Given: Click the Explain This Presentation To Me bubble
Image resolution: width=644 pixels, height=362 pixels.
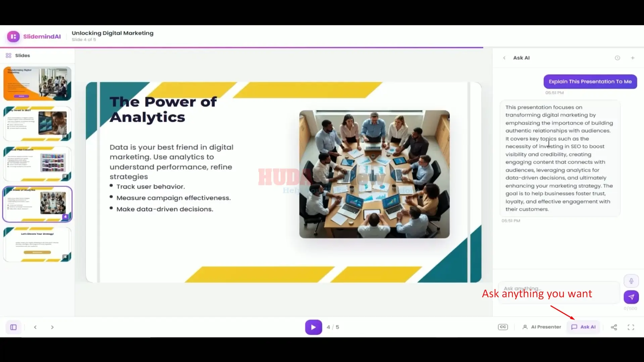Looking at the screenshot, I should click(590, 82).
